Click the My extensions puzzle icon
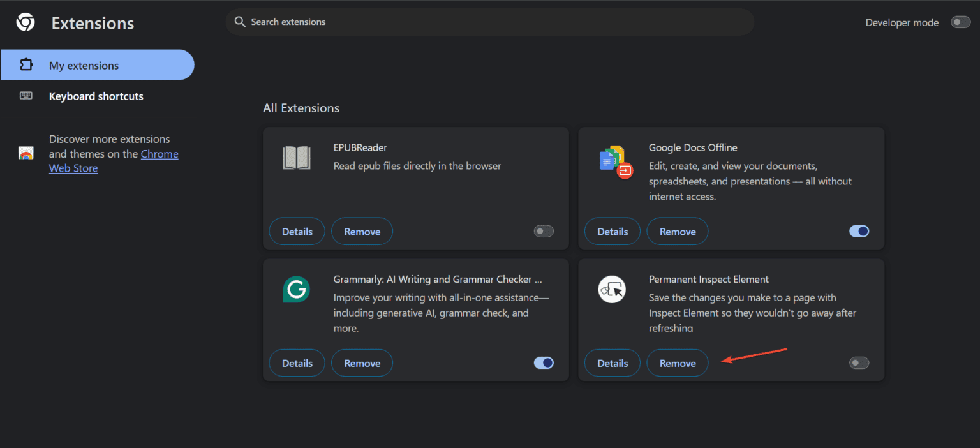 click(26, 65)
